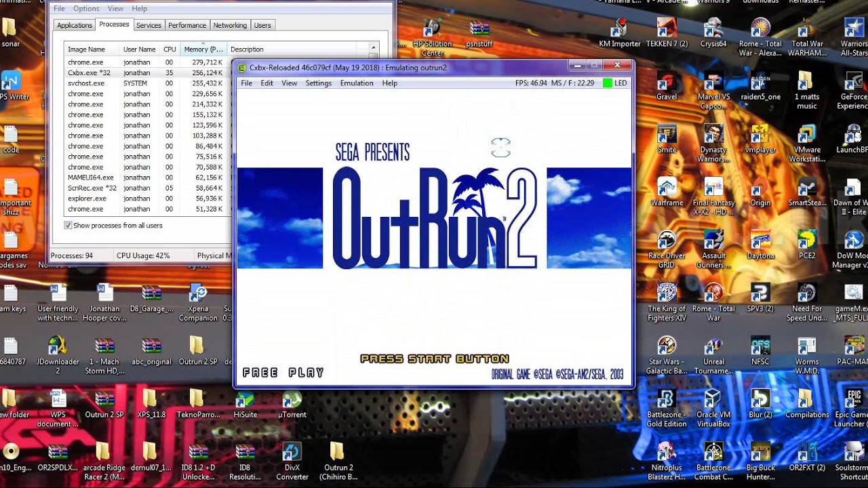Screen dimensions: 868x488
Task: Open raiden5_one desktop icon
Action: point(760,85)
